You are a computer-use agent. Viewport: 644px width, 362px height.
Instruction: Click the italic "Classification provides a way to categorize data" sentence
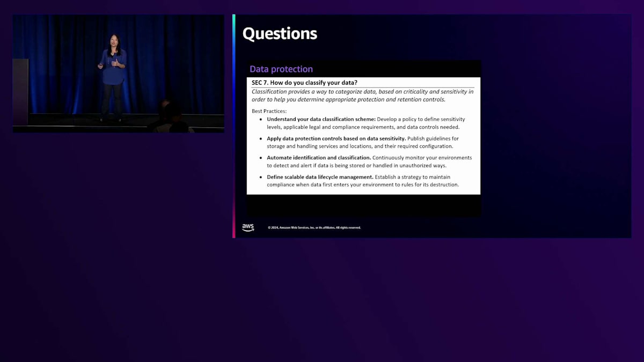click(363, 95)
